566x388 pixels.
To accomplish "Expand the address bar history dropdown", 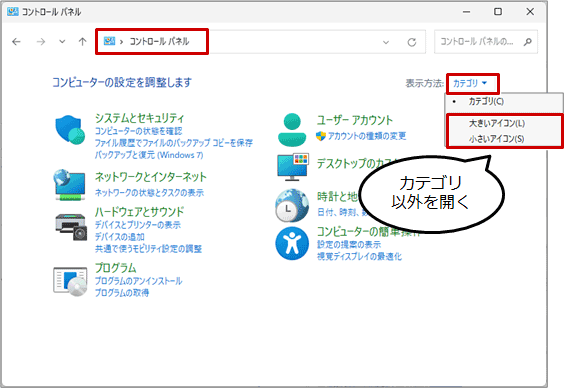I will (386, 42).
